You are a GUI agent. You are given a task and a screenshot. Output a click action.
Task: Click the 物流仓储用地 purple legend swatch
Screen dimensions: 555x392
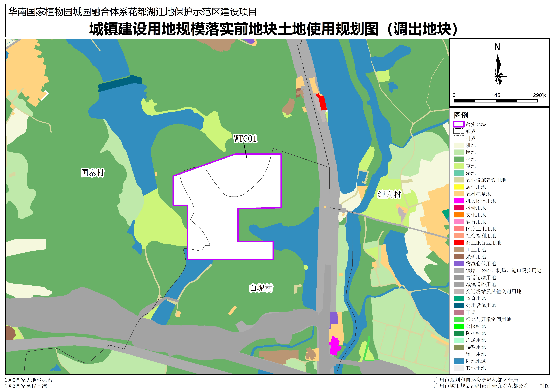click(459, 264)
